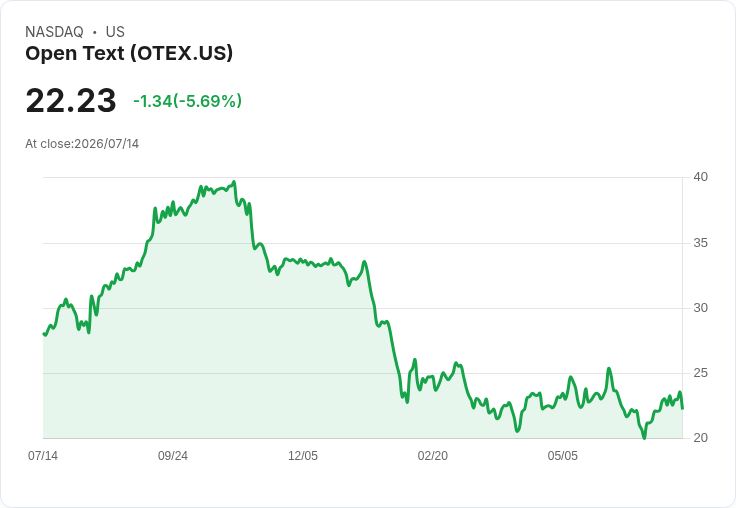736x508 pixels.
Task: Click the chart line's starting left endpoint
Action: 44,334
